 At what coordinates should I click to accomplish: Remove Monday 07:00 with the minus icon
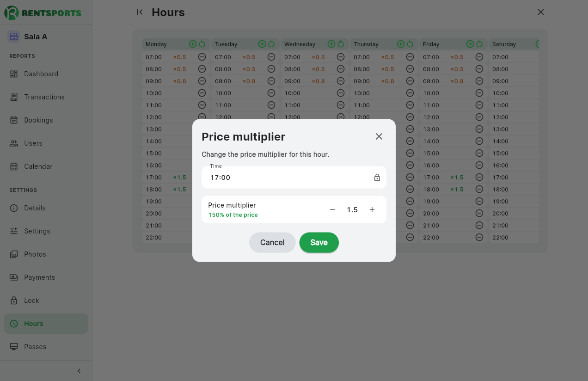pos(202,57)
